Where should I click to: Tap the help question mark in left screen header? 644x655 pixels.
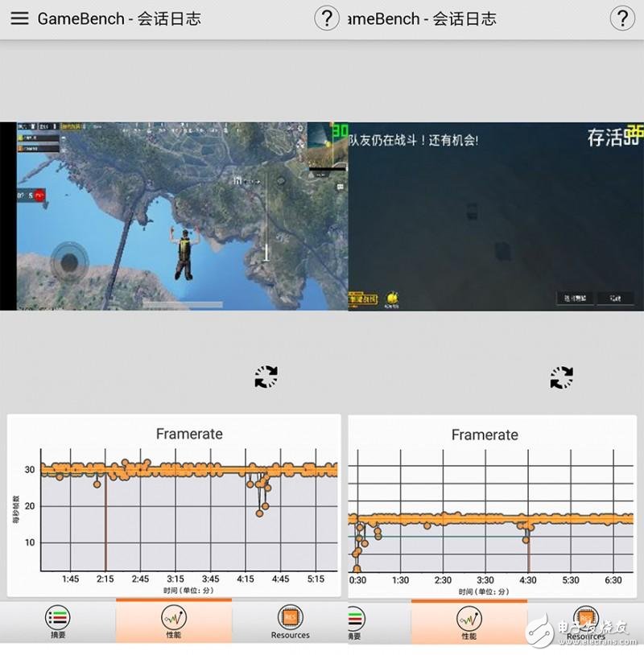(327, 19)
